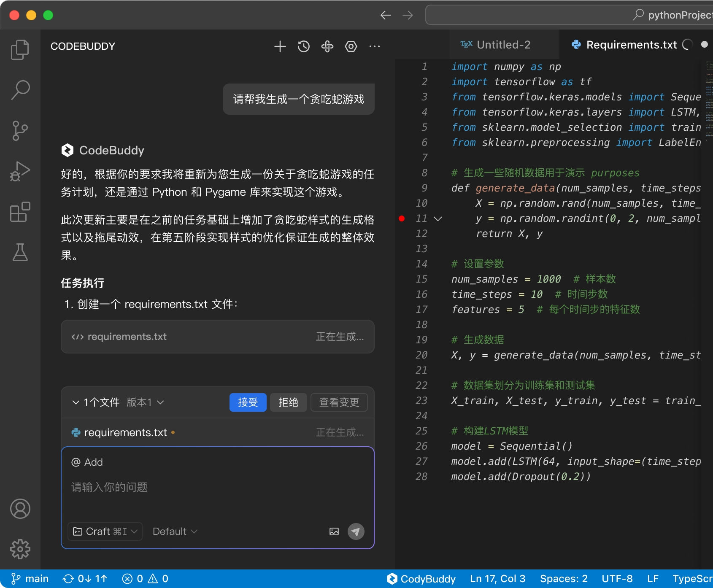Switch to the Requirements.txt tab

(x=630, y=45)
